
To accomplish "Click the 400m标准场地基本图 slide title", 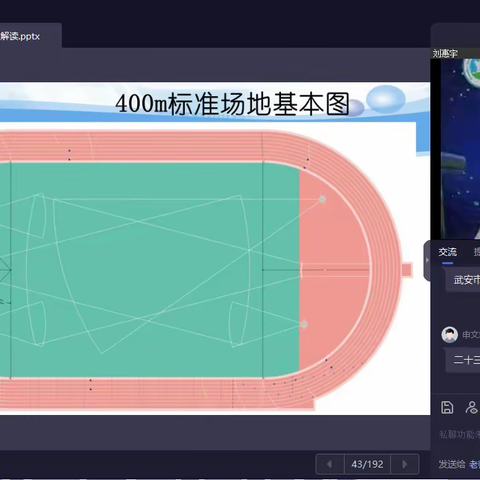I will [x=232, y=104].
